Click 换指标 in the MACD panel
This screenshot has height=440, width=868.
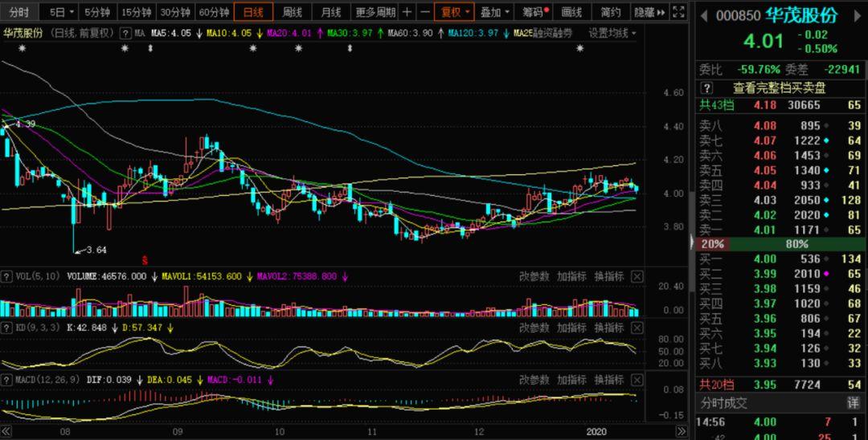609,380
